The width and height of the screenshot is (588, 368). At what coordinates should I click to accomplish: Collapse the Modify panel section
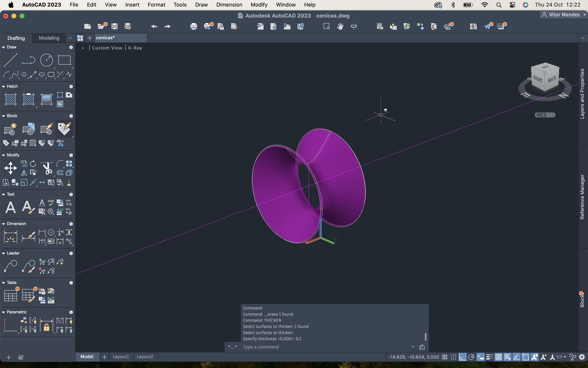3,155
